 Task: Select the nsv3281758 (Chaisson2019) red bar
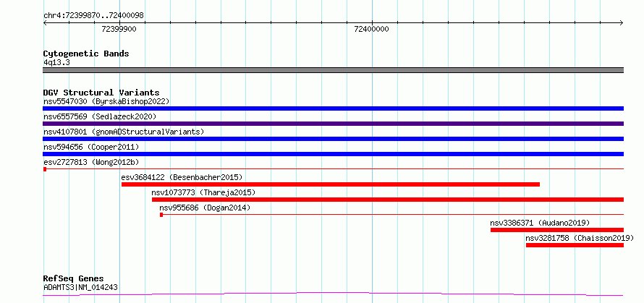(x=575, y=245)
